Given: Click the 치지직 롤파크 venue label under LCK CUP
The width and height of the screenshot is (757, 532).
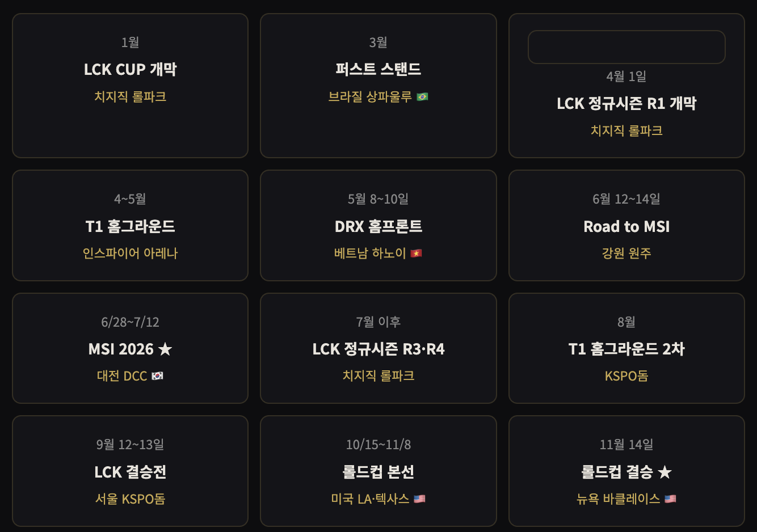Looking at the screenshot, I should click(130, 96).
